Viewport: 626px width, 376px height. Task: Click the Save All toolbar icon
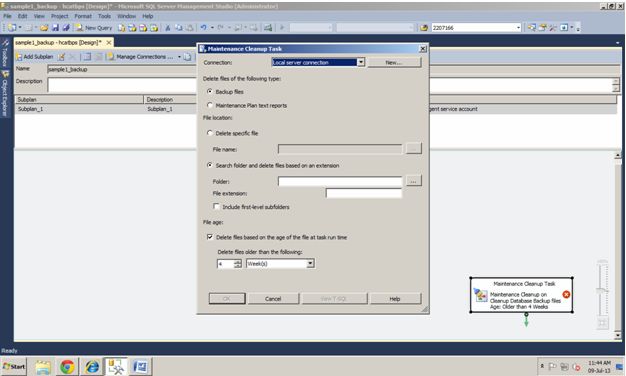(x=66, y=28)
